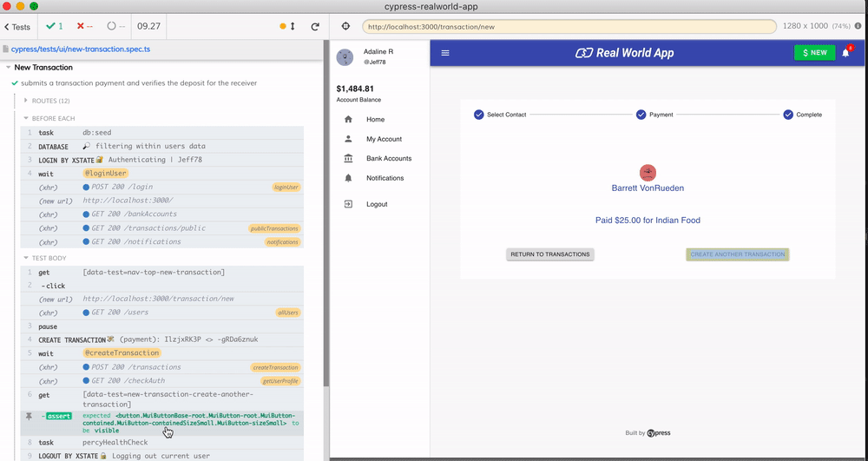Viewport: 868px width, 461px height.
Task: Click the green $ NEW button
Action: pyautogui.click(x=815, y=53)
